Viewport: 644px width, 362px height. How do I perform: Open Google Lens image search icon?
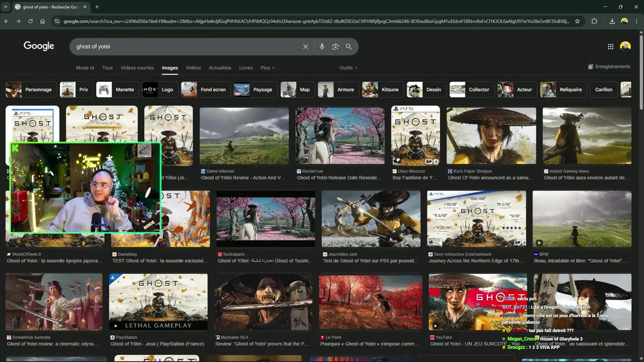point(336,46)
